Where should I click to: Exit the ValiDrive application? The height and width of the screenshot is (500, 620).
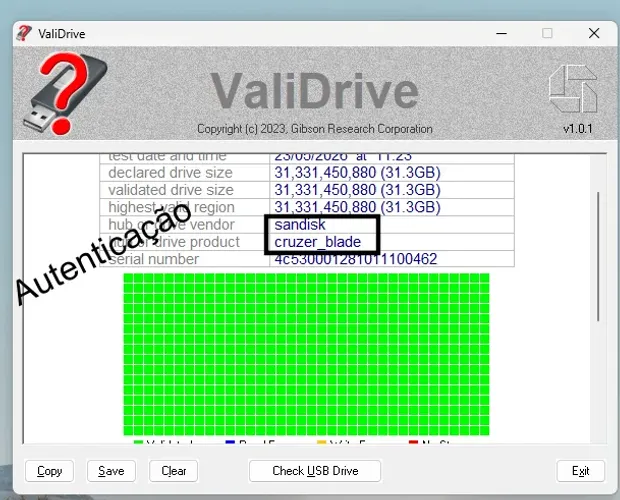[x=580, y=471]
